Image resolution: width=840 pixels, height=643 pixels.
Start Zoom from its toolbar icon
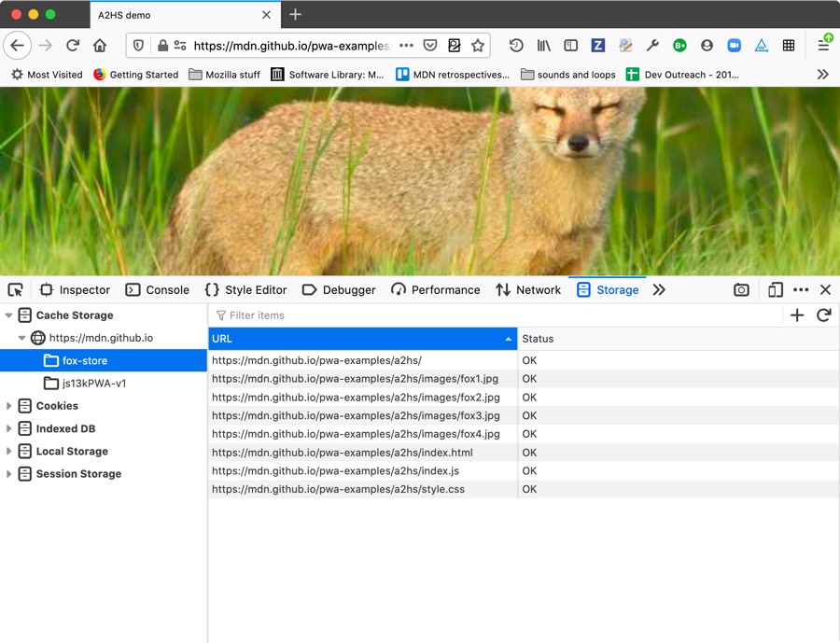(734, 44)
